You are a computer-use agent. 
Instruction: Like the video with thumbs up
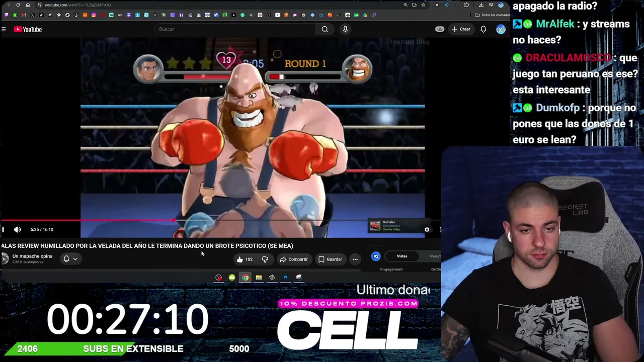click(245, 259)
